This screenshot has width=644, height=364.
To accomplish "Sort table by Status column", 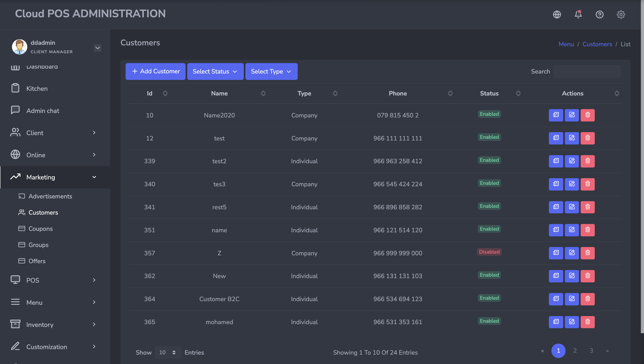I will [518, 94].
